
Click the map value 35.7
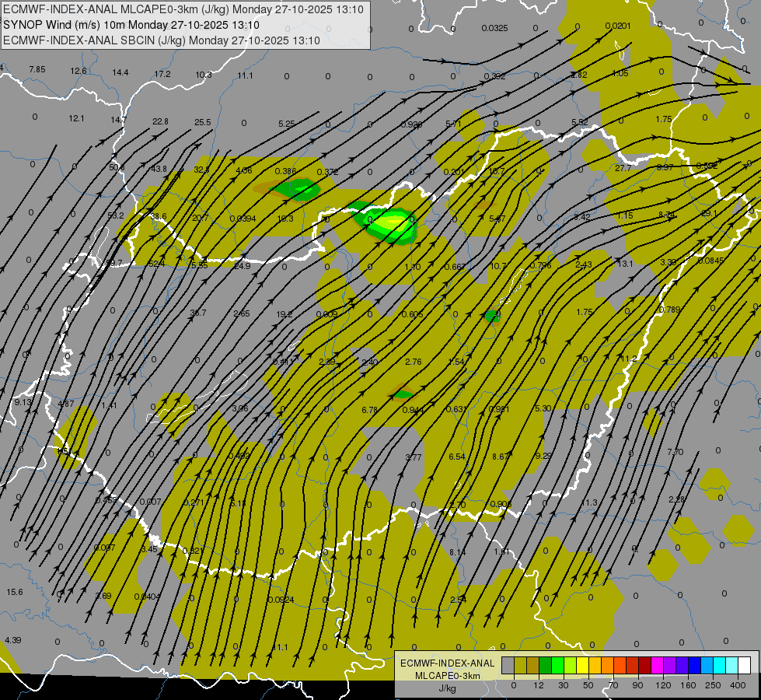pos(198,313)
